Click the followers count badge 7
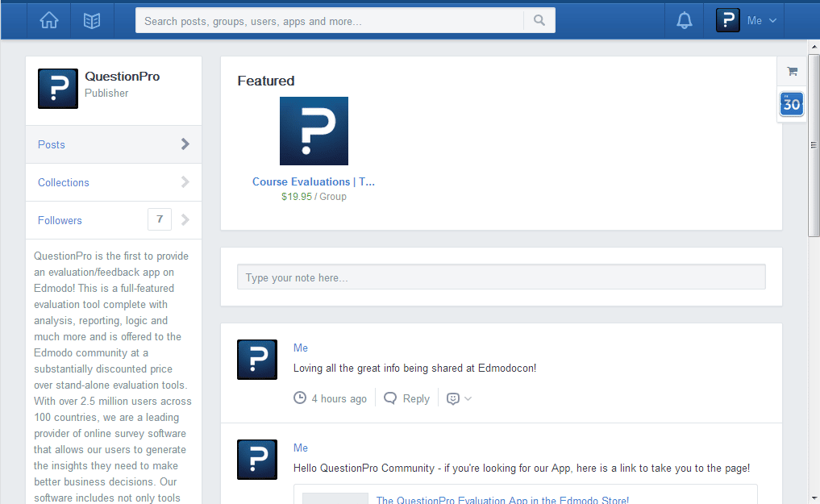 (x=160, y=219)
